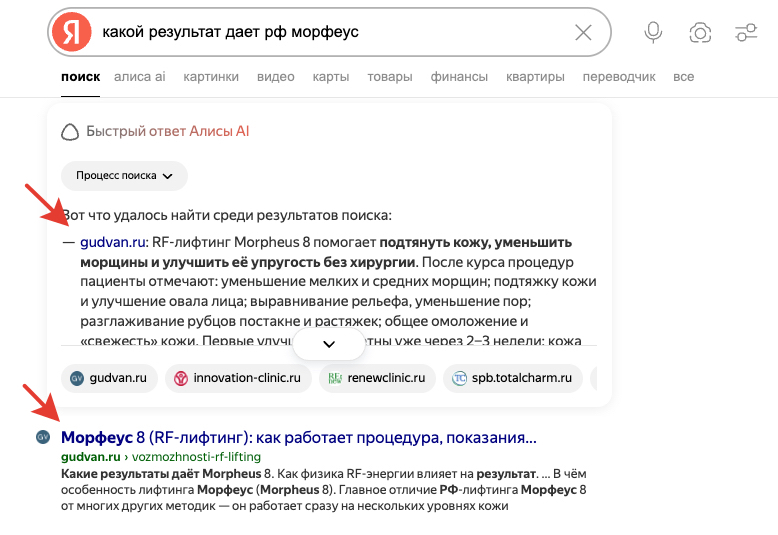The width and height of the screenshot is (778, 535).
Task: Open spb.totalcharm.ru source chip
Action: (513, 378)
